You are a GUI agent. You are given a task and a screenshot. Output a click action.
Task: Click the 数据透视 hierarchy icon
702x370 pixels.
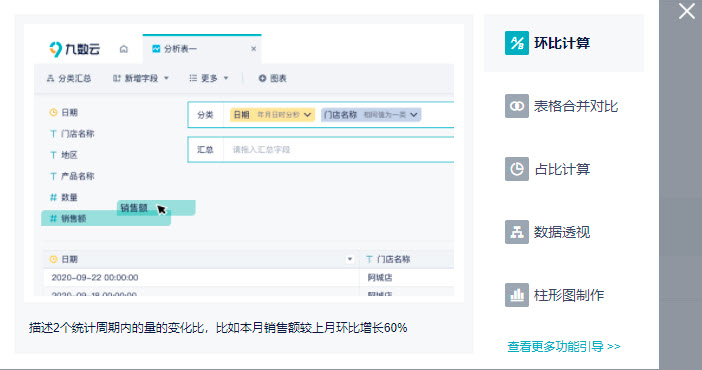click(517, 232)
